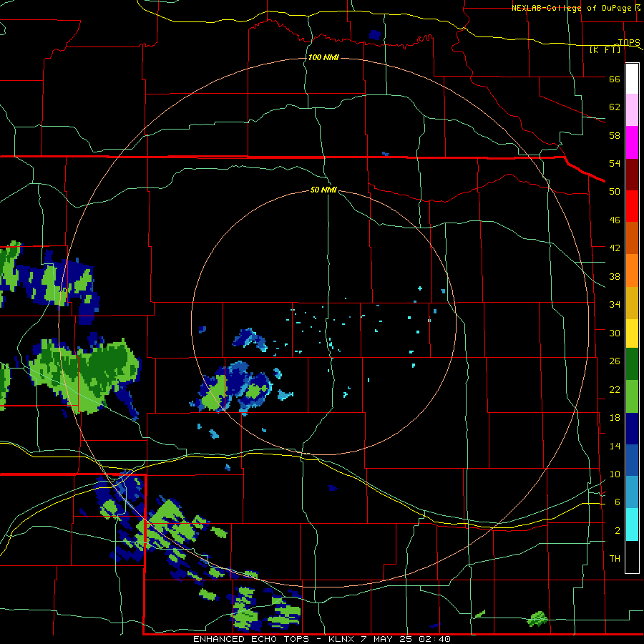This screenshot has height=644, width=644.
Task: Click the 10 value in the legend
Action: [x=615, y=474]
